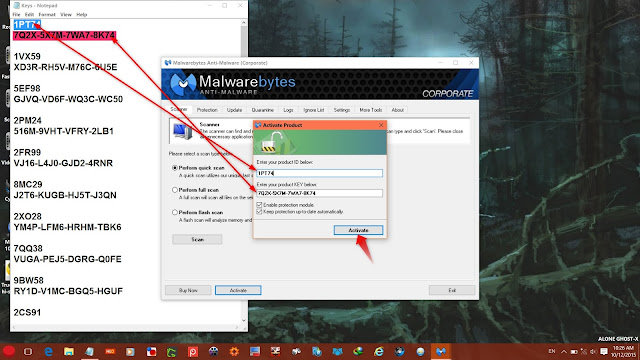Image resolution: width=640 pixels, height=360 pixels.
Task: Switch to the Update tab
Action: 234,110
